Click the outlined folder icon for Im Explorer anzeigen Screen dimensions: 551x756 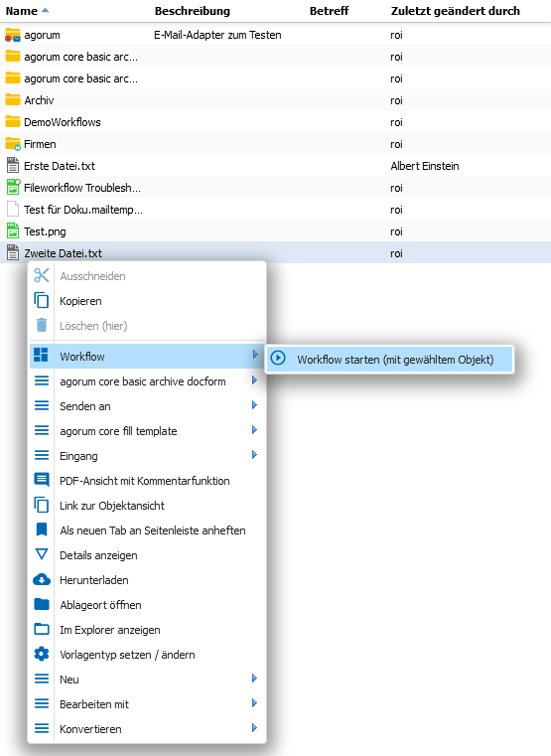click(x=42, y=629)
